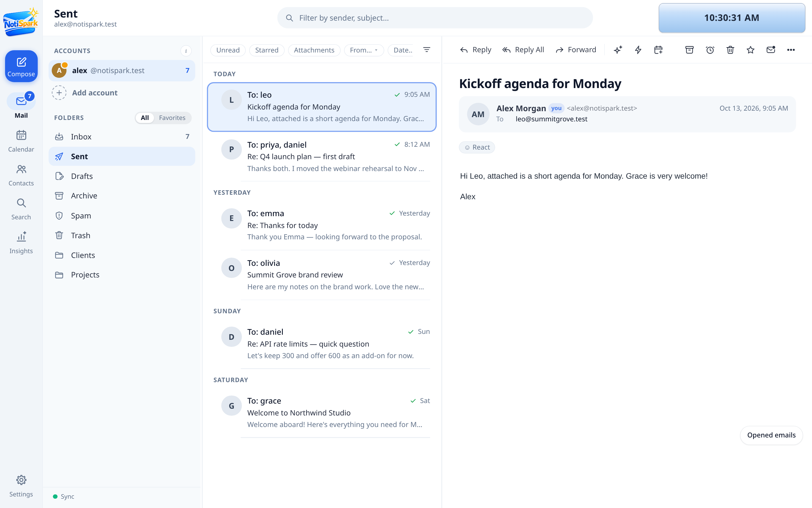Switch folders view to All
The image size is (812, 508).
click(145, 118)
